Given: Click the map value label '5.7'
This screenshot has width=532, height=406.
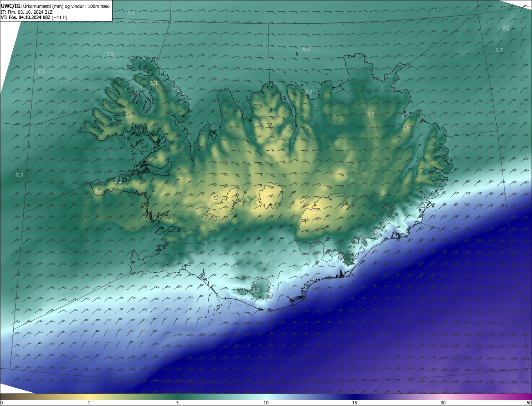Looking at the screenshot, I should point(499,50).
